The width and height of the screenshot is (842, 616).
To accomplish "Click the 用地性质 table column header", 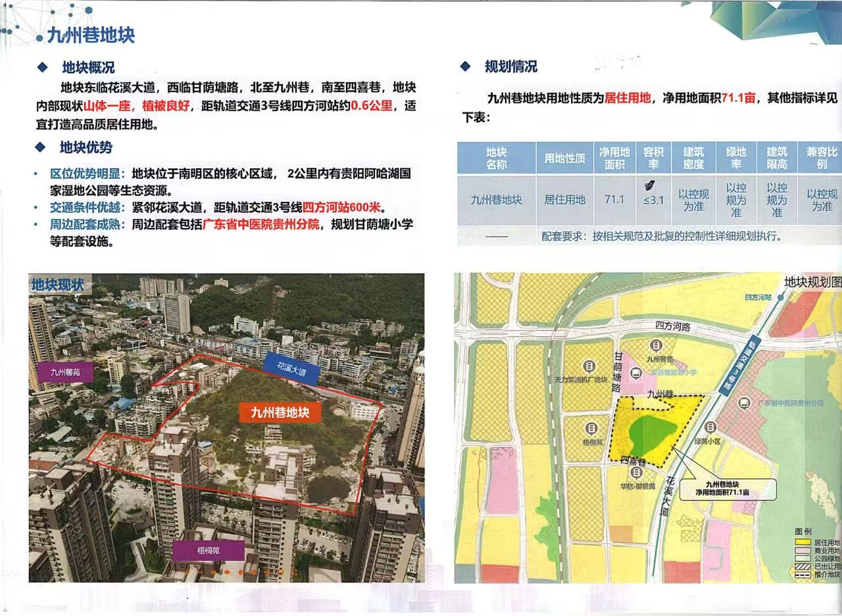I will pyautogui.click(x=564, y=158).
